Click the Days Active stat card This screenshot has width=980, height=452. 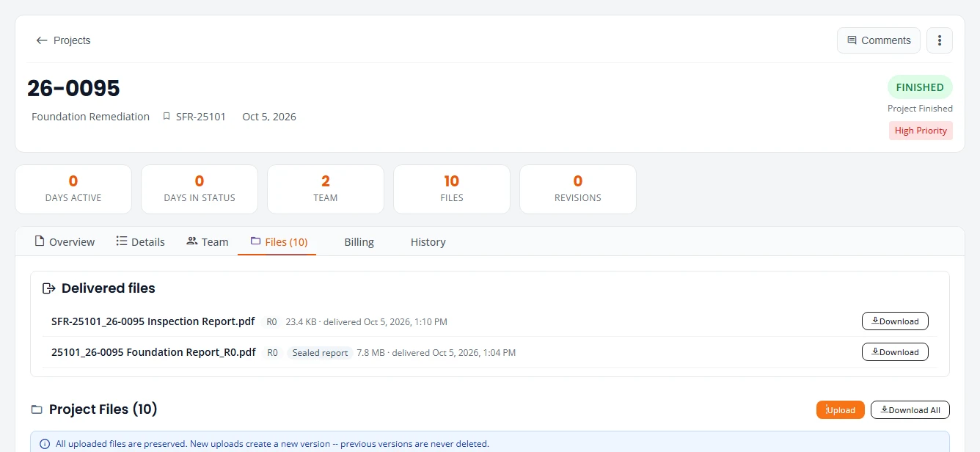(x=73, y=189)
